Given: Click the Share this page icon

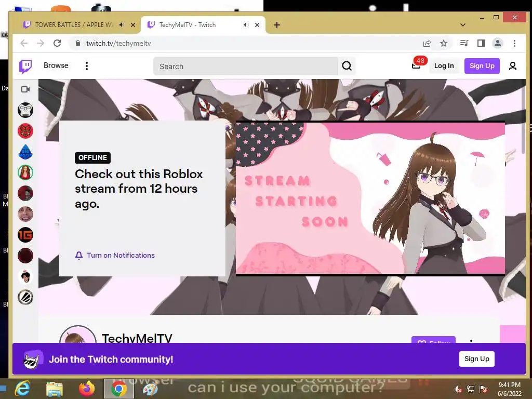Looking at the screenshot, I should pyautogui.click(x=427, y=43).
